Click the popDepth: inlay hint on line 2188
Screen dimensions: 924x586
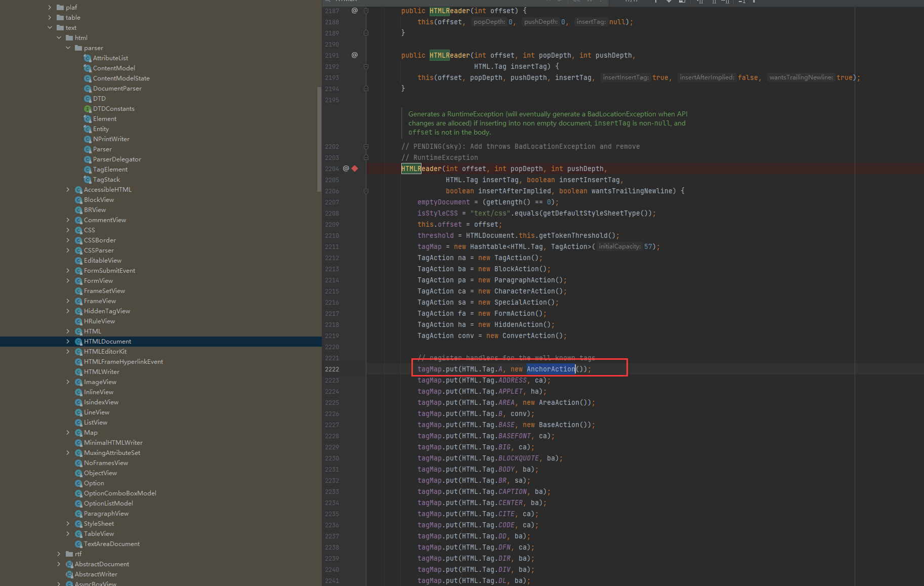pos(489,22)
